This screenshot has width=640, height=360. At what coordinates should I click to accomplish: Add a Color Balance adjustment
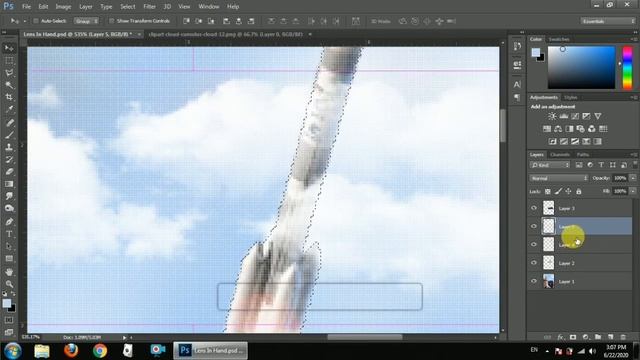558,129
